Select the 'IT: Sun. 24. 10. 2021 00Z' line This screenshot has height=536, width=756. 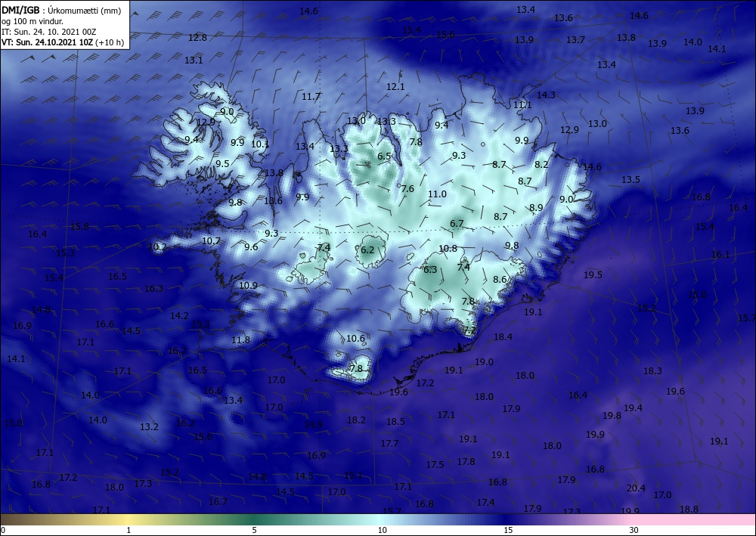click(x=48, y=32)
